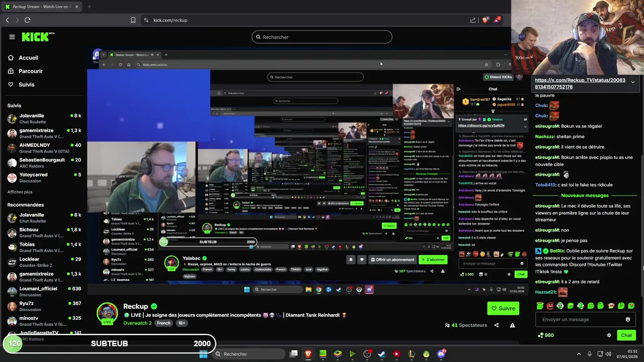Screen dimensions: 644x362
Task: Open followed channel Yotoycarred
Action: tap(44, 177)
